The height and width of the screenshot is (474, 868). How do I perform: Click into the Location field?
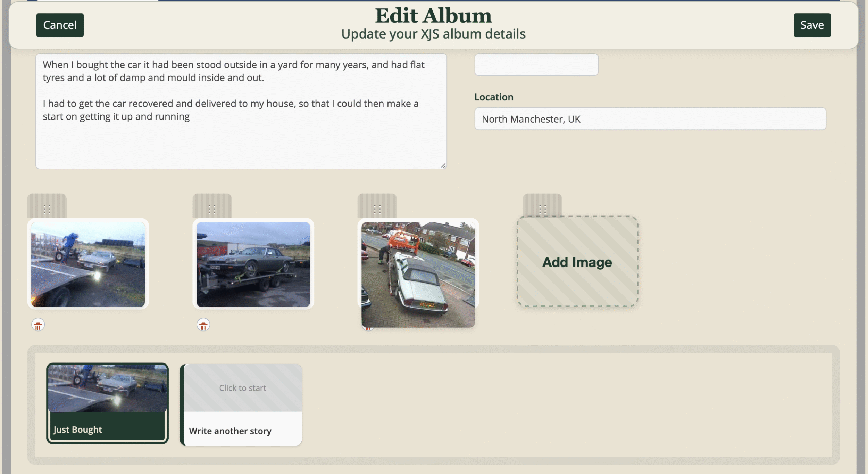pos(650,119)
